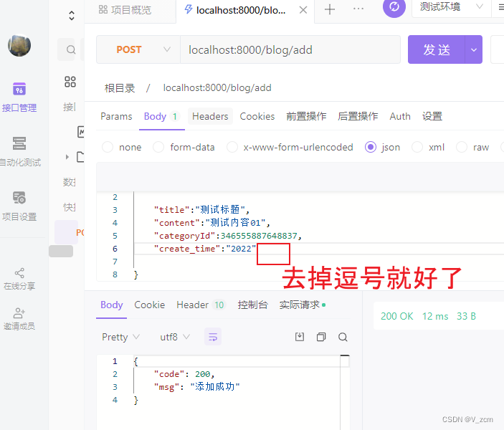Viewport: 504px width, 430px height.
Task: Switch to the Cookies tab
Action: 257,116
